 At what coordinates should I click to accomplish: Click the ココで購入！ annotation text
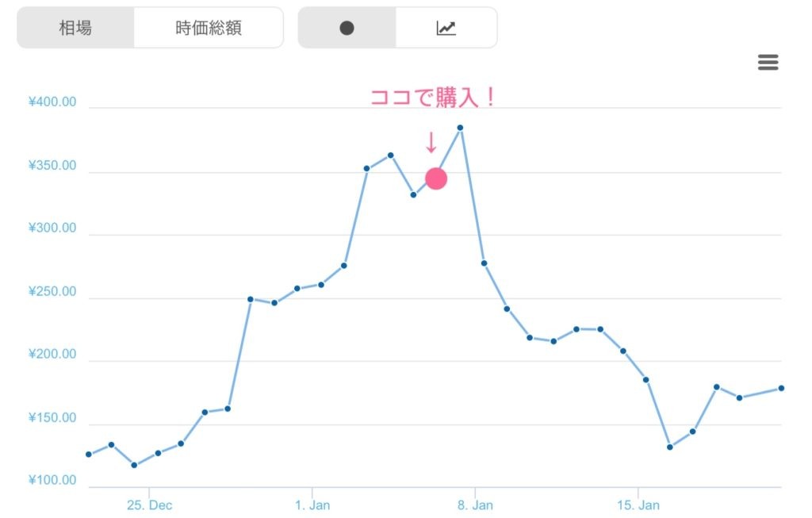[x=433, y=98]
